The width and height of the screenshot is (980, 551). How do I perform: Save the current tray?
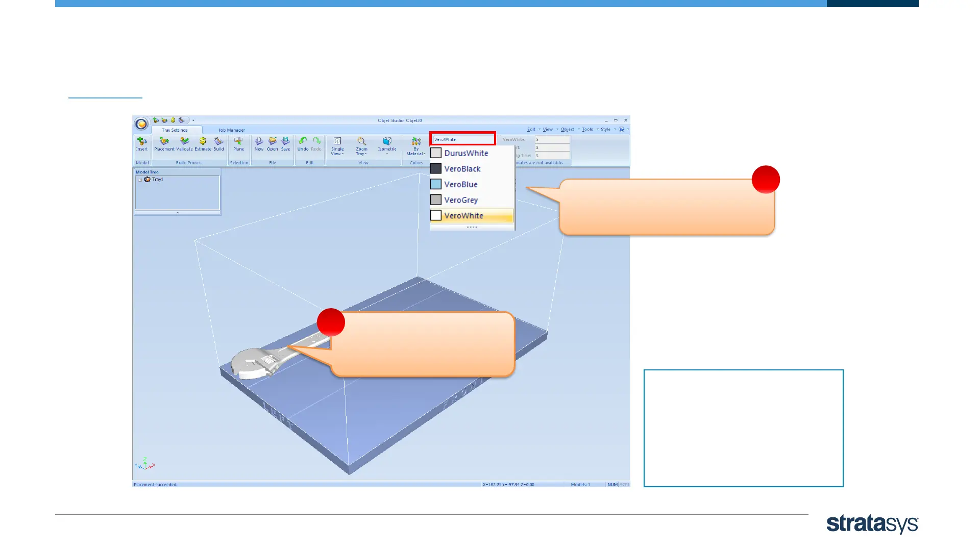coord(285,143)
